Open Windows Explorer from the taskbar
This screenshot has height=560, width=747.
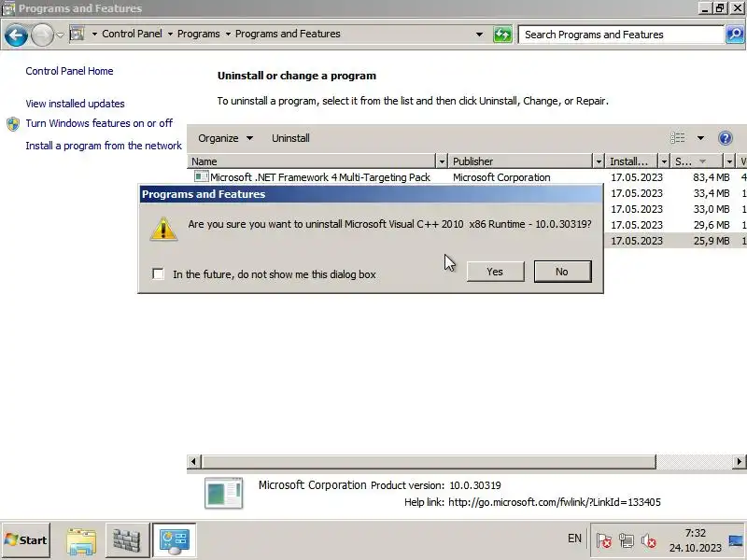[x=81, y=541]
